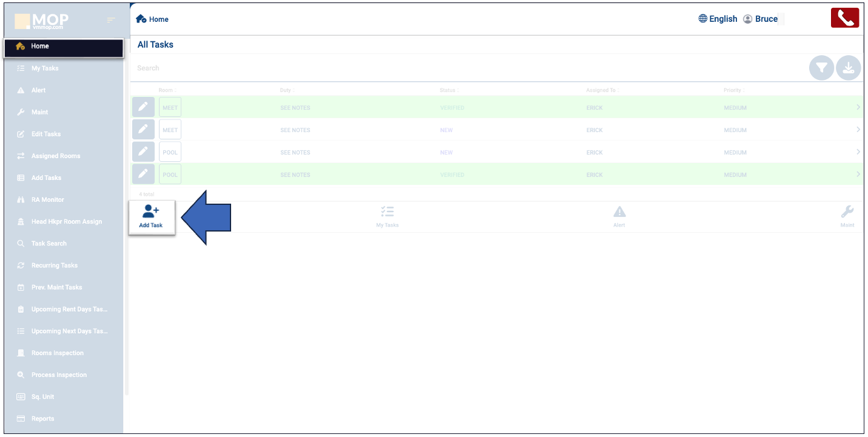Click edit pencil on last POOL task
This screenshot has height=437, width=868.
point(143,175)
